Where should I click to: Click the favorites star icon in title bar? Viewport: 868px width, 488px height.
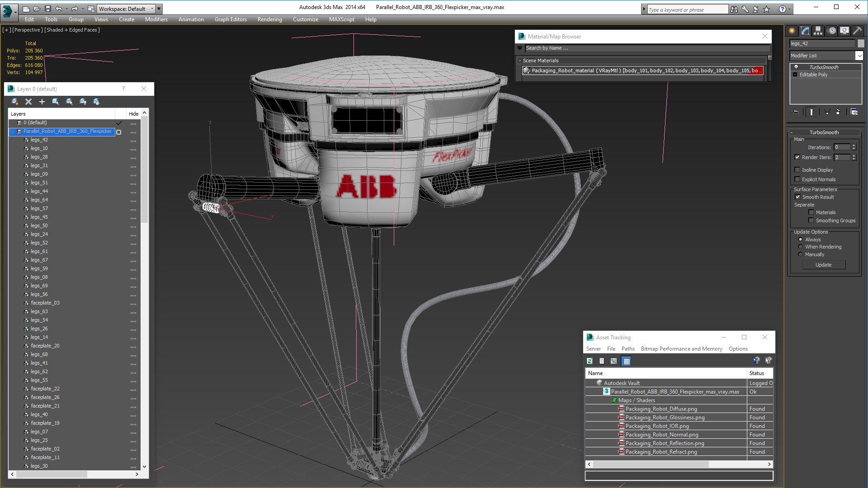pos(766,9)
